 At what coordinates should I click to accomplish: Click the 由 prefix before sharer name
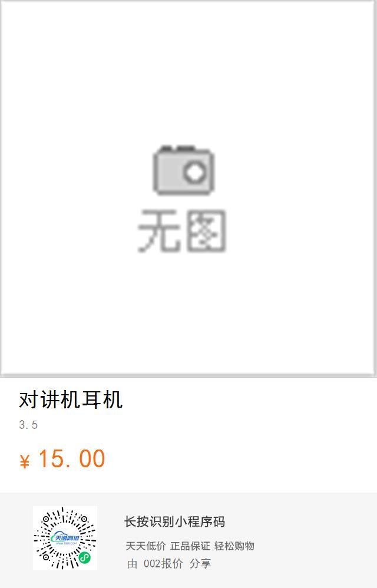click(x=133, y=564)
